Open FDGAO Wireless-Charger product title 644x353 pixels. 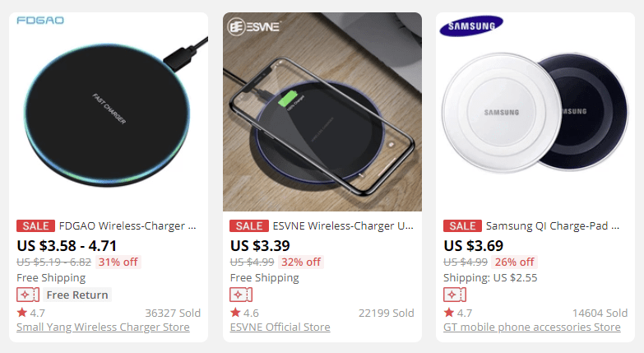tap(127, 225)
